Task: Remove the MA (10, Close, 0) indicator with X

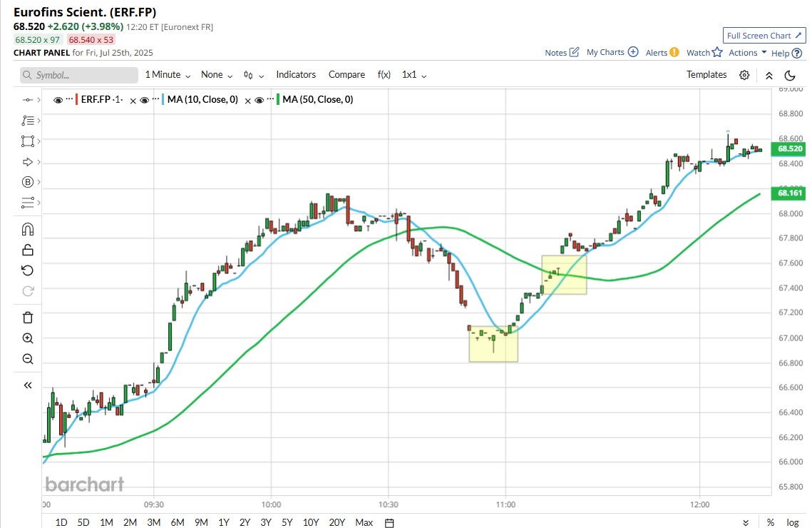Action: (247, 101)
